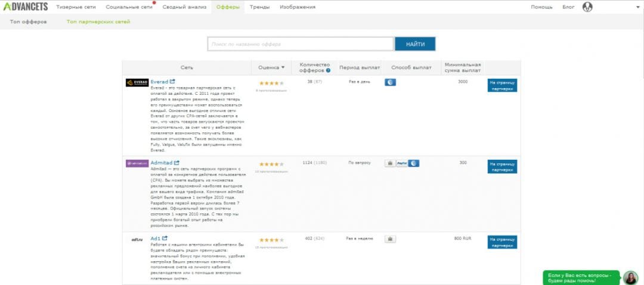
Task: Click the chat support agent avatar
Action: coord(630,278)
